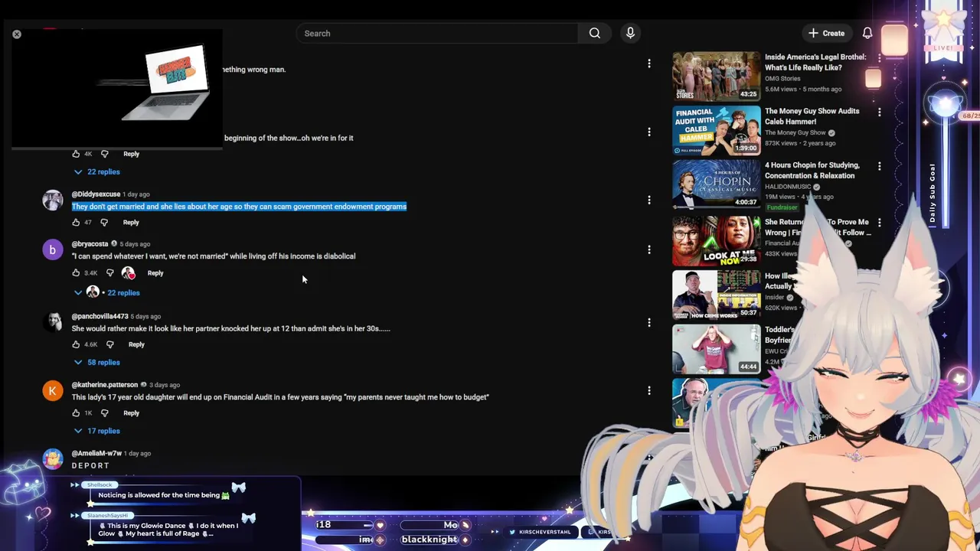Reply to the comment with 4K likes
Screen dimensions: 980x551
point(131,154)
